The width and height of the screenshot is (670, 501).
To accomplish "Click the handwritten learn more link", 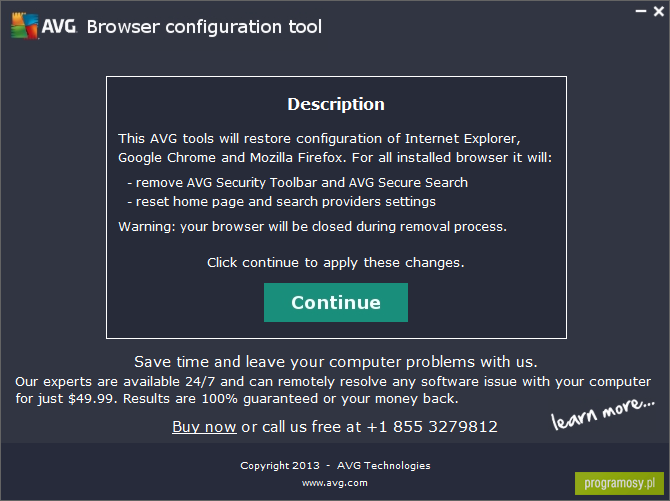I will pyautogui.click(x=602, y=414).
